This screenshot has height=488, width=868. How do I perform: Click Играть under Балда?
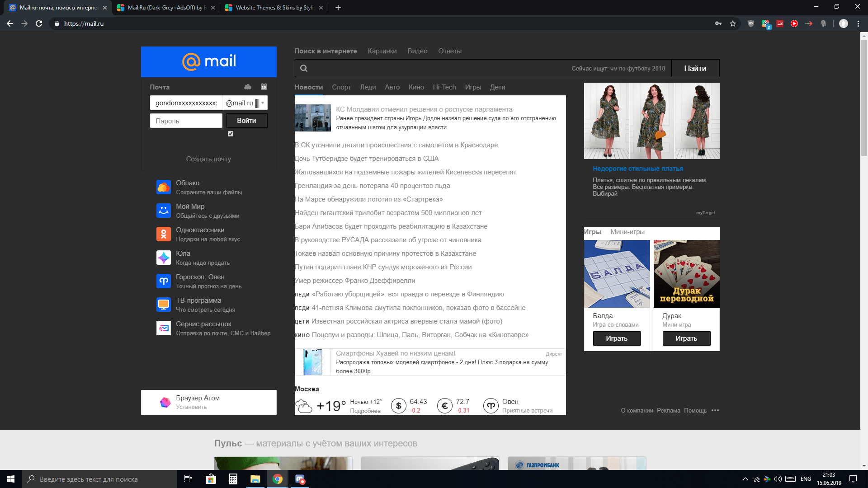click(617, 338)
